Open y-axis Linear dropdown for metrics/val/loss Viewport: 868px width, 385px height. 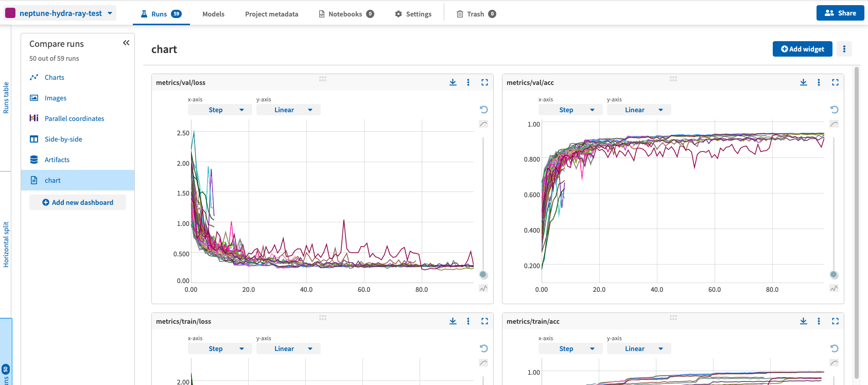click(x=288, y=110)
